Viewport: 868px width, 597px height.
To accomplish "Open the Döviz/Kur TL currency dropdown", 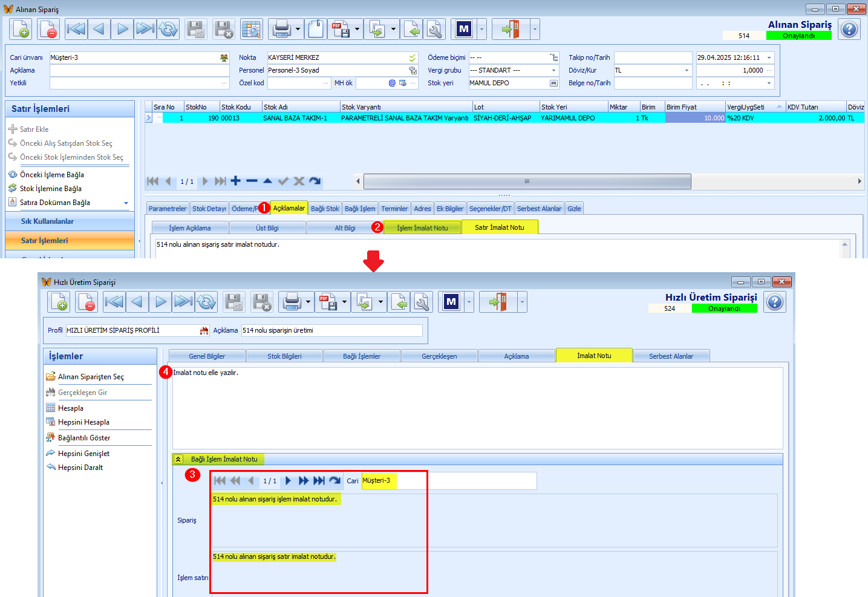I will click(687, 70).
